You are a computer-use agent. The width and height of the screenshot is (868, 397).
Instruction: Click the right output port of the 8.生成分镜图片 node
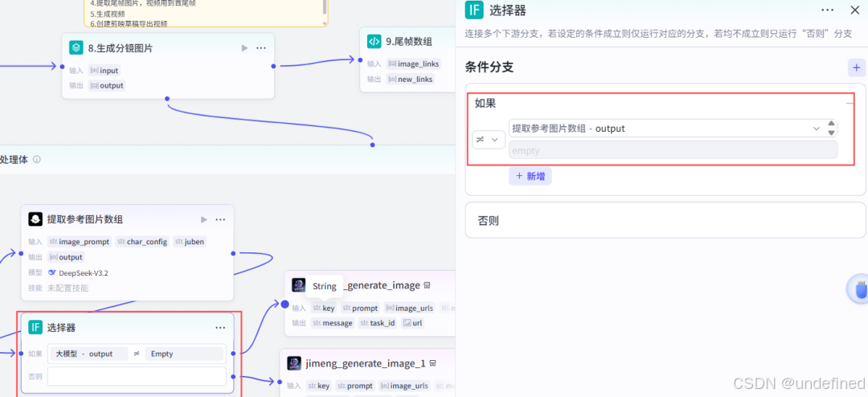point(273,67)
